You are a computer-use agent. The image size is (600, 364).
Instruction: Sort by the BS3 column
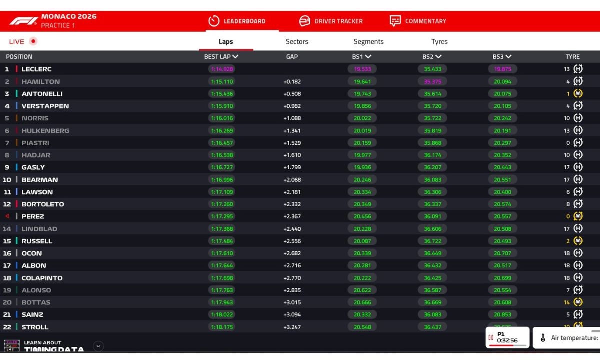502,57
